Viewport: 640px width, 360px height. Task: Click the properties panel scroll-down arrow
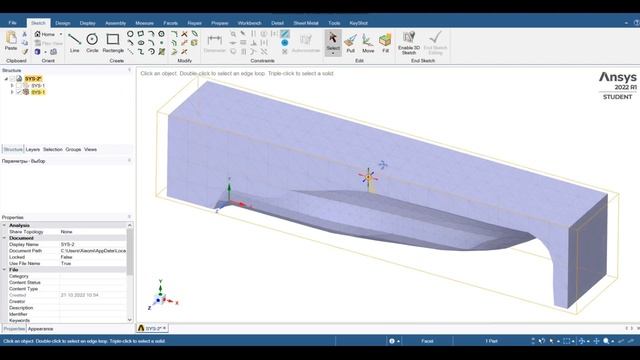(130, 320)
